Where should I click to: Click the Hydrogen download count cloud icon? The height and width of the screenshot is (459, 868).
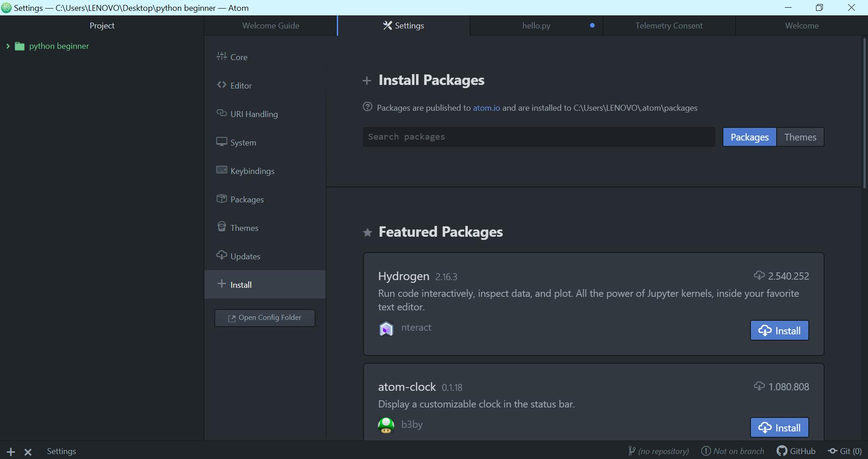pos(759,275)
